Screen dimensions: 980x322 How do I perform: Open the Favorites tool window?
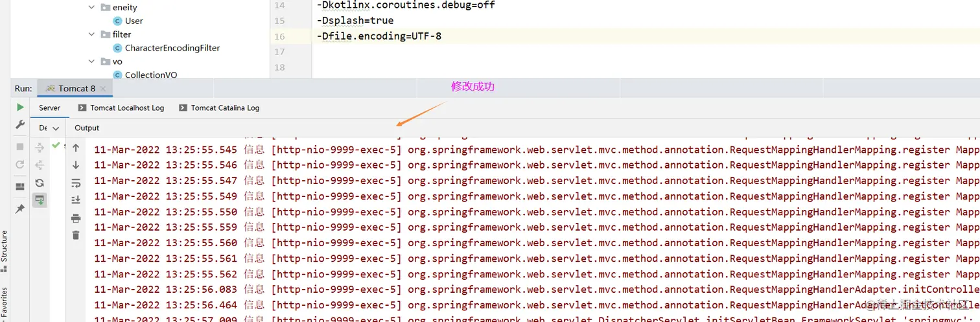pos(5,303)
